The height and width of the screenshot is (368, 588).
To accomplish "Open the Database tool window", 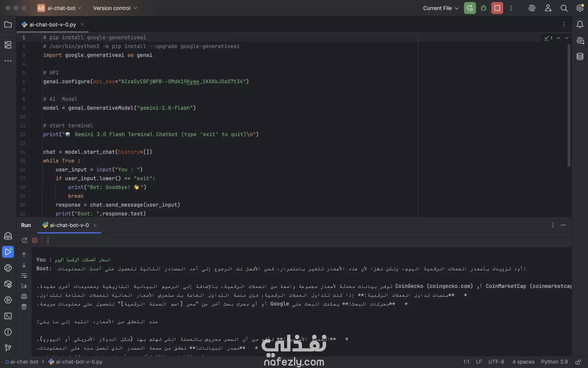I will point(580,56).
